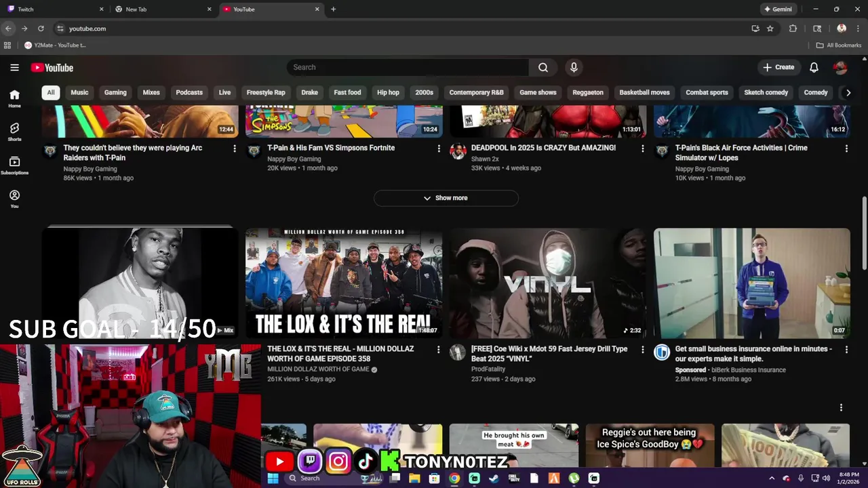Screen dimensions: 868x488
Task: Go to the YouTube logo home link
Action: coord(52,68)
